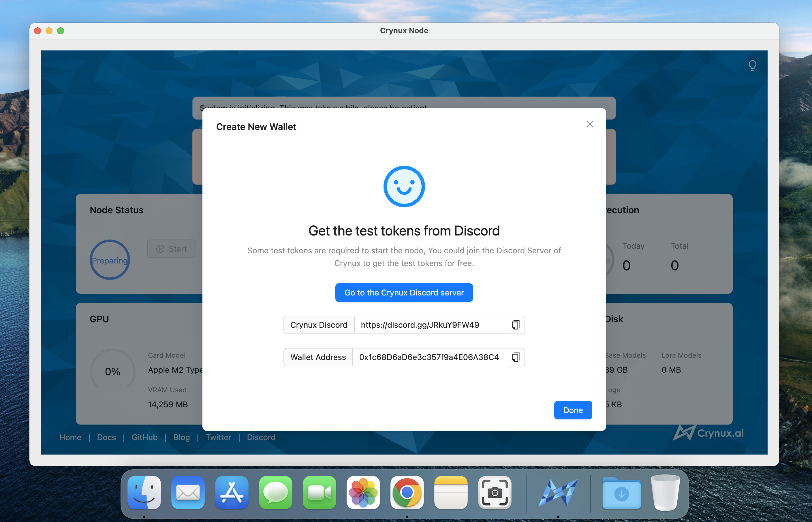Screen dimensions: 812x522
Task: Go to the Crynux Discord server
Action: [x=404, y=293]
